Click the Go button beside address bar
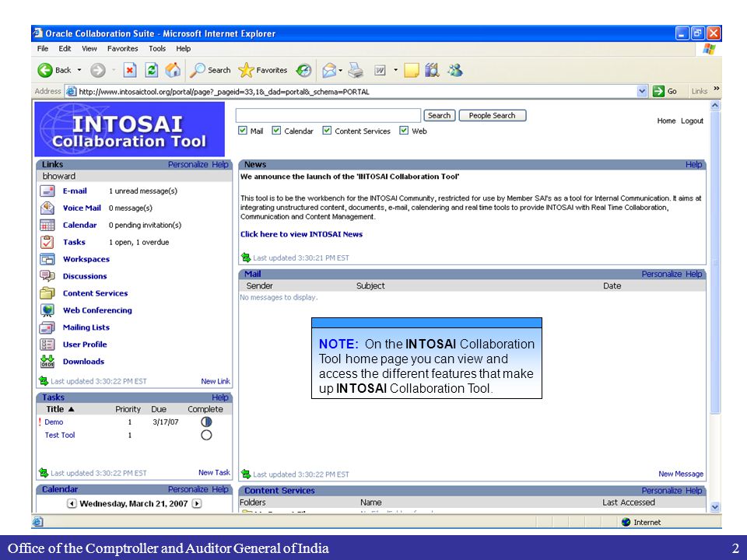Screen dimensions: 747x560 [665, 91]
